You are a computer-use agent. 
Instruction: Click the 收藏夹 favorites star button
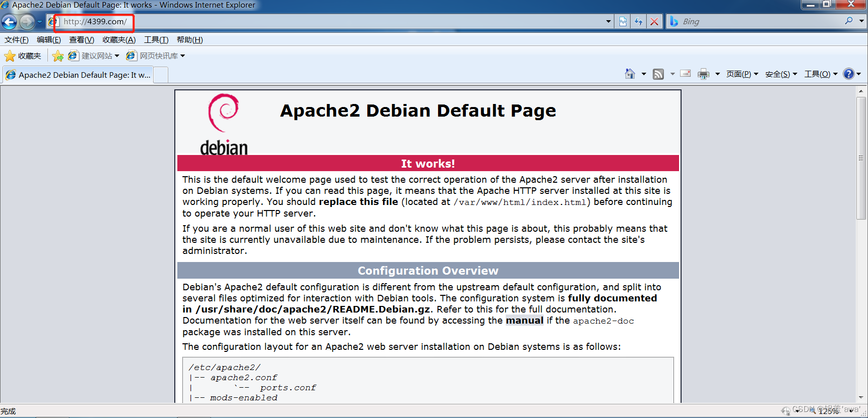(23, 56)
